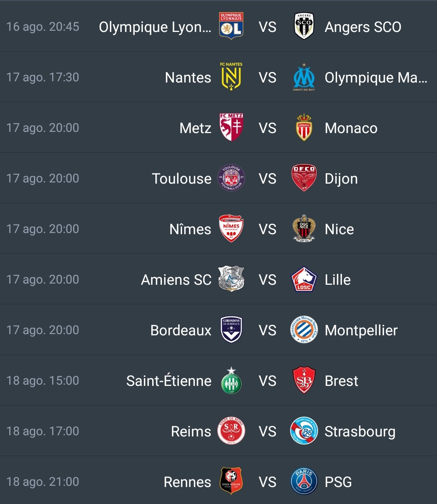Image resolution: width=437 pixels, height=504 pixels.
Task: Open the Olympique Marseille crest
Action: [304, 77]
